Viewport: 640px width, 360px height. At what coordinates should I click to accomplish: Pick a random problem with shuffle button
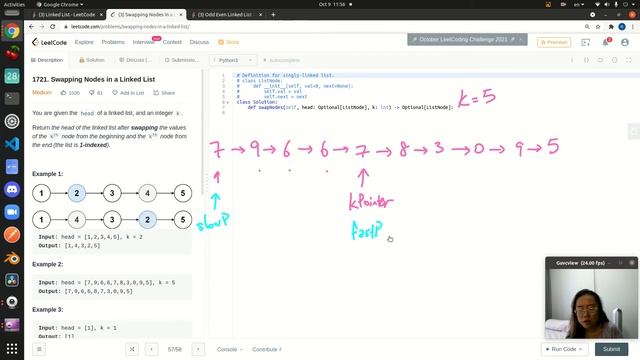[132, 349]
